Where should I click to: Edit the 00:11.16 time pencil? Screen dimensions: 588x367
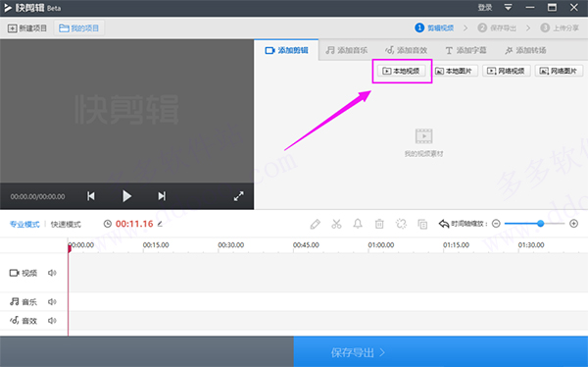point(160,224)
